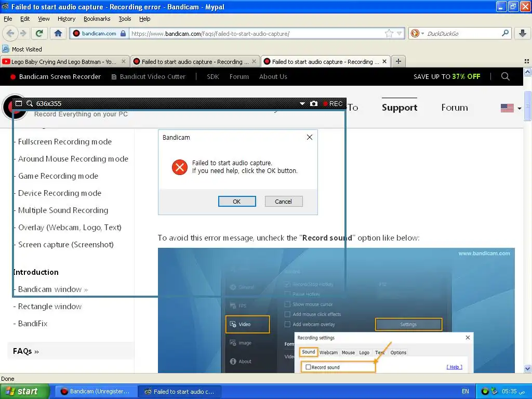Open the Forum item in main navigation

(454, 108)
